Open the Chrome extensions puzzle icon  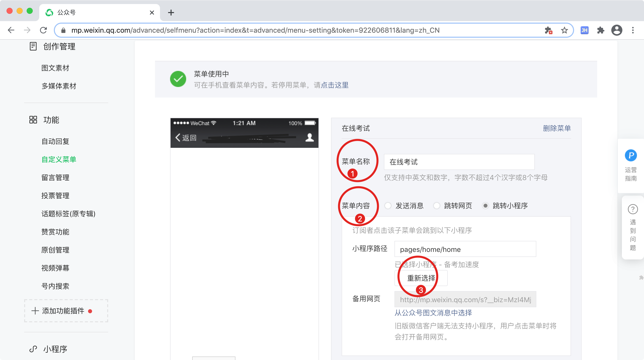point(601,30)
